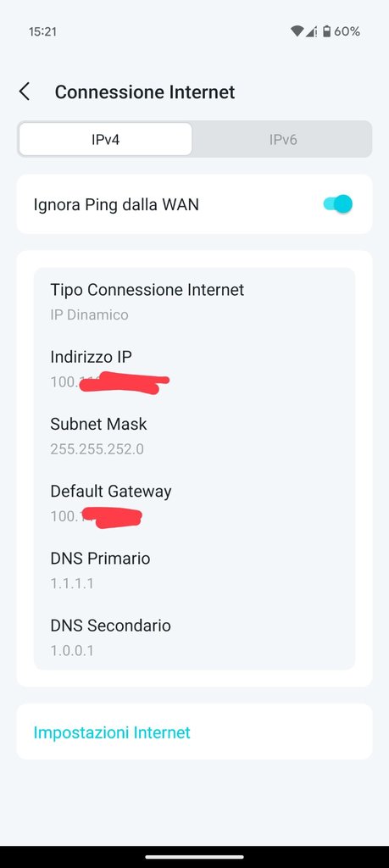Toggle Ignora Ping dalla WAN switch

point(338,204)
